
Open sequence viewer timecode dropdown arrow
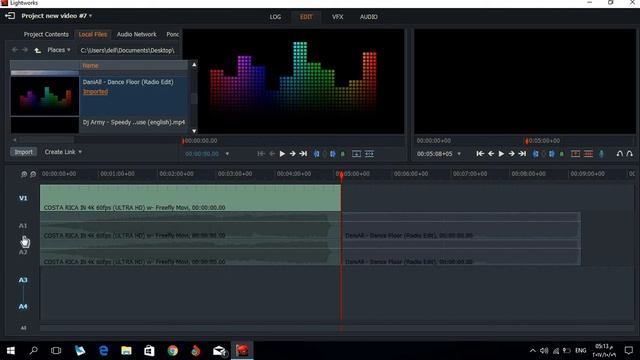[x=459, y=154]
